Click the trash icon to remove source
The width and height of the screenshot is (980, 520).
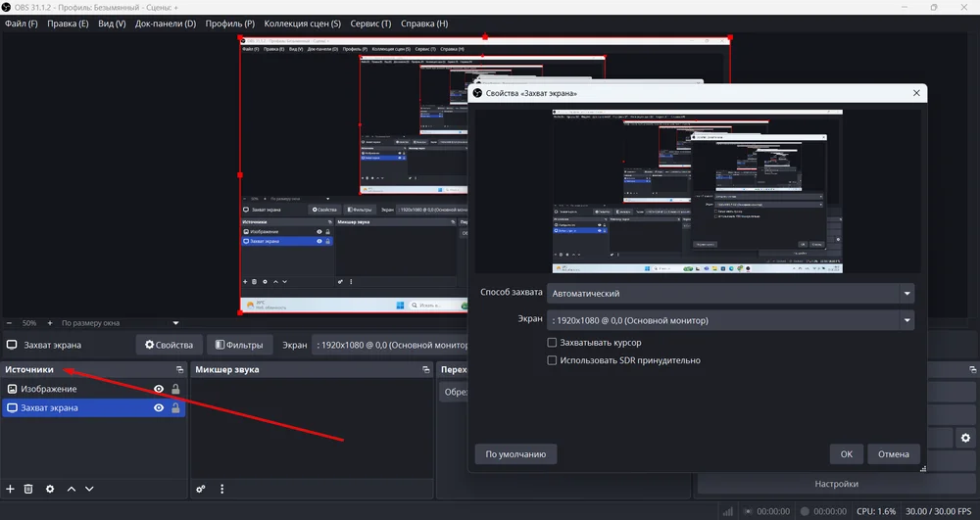click(x=28, y=489)
